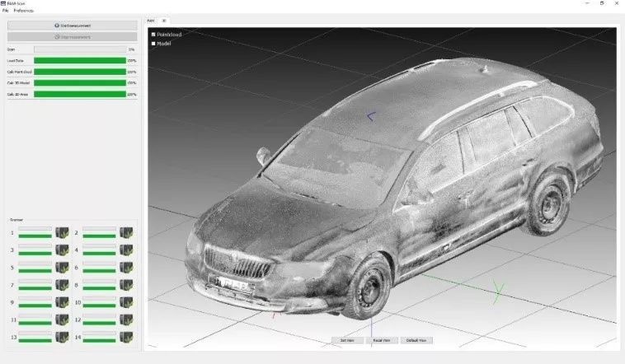This screenshot has width=625, height=364.
Task: Click the Scan progress bar
Action: pyautogui.click(x=80, y=49)
